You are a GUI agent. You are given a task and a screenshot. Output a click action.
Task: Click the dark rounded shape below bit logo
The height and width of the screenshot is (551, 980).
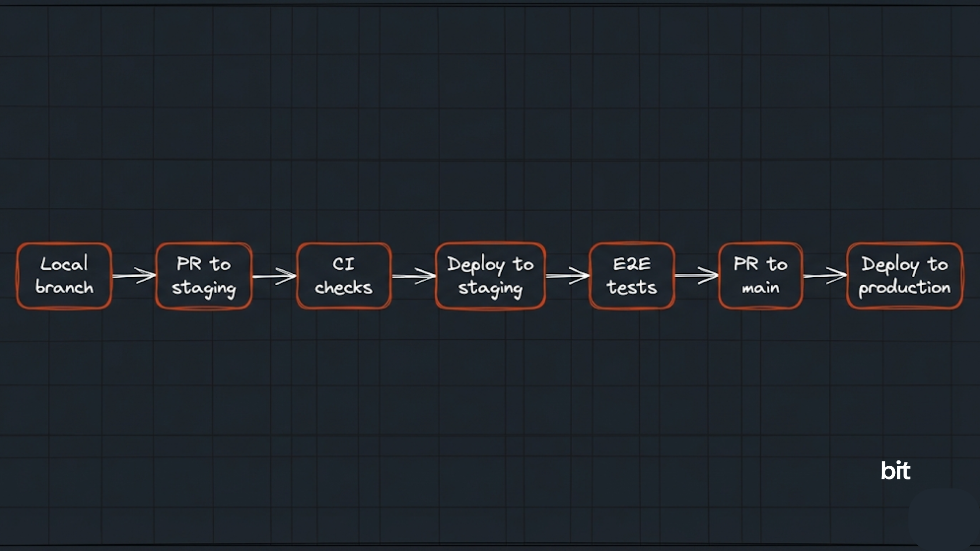[x=945, y=520]
